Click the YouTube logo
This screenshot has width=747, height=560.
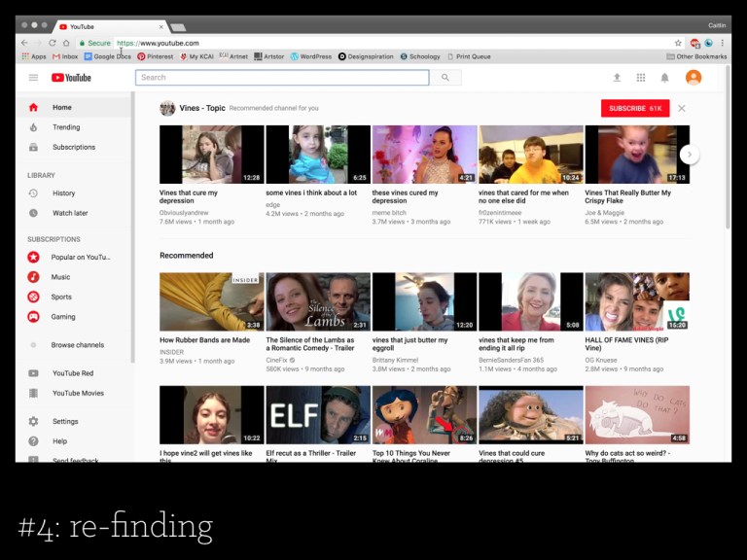[x=71, y=78]
